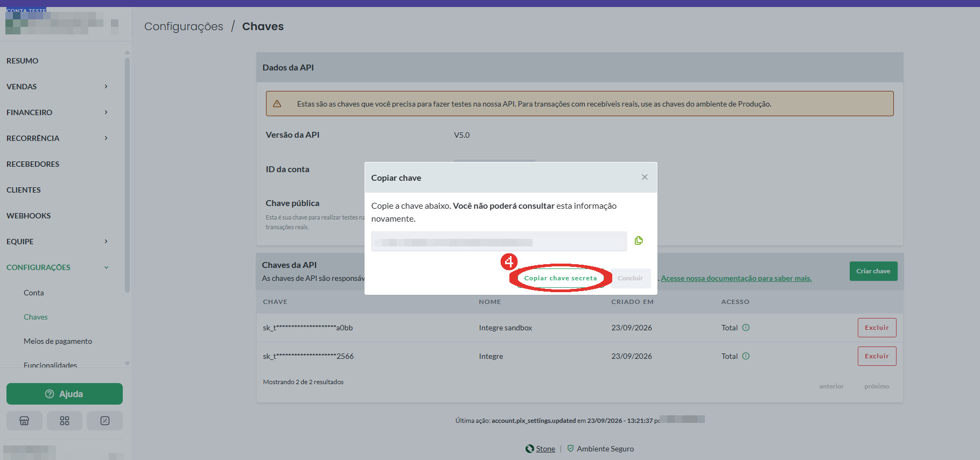Open the documentation link
The width and height of the screenshot is (980, 460).
pyautogui.click(x=736, y=278)
